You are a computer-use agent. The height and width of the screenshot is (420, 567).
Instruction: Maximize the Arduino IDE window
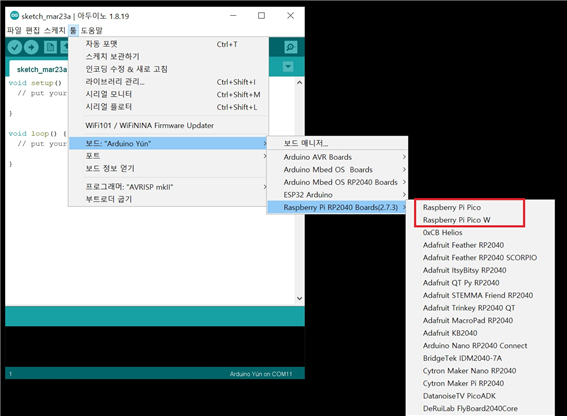coord(261,16)
